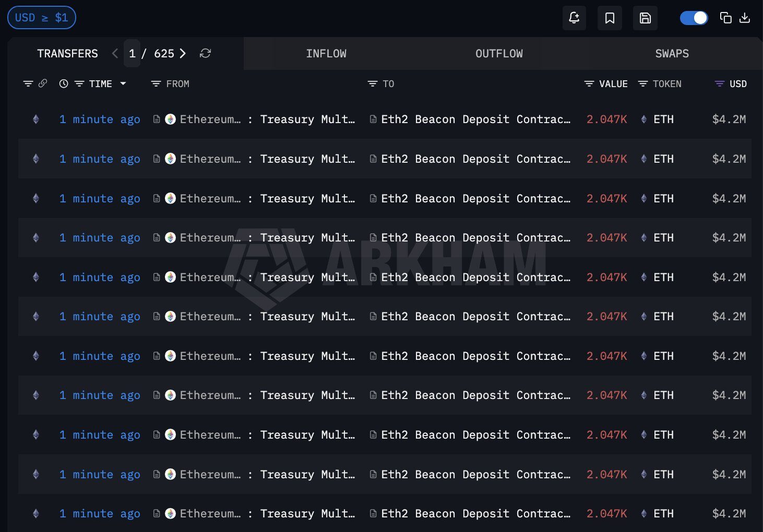Create a new alert via the bell icon
The width and height of the screenshot is (763, 532).
574,17
